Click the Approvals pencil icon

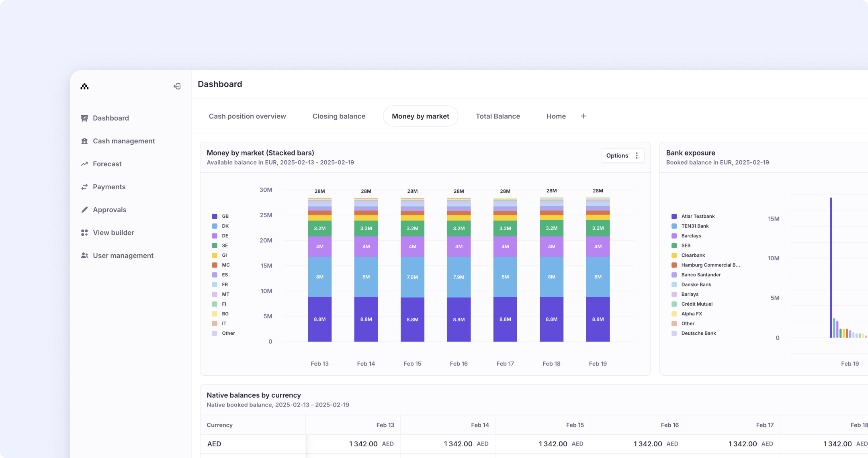point(84,210)
